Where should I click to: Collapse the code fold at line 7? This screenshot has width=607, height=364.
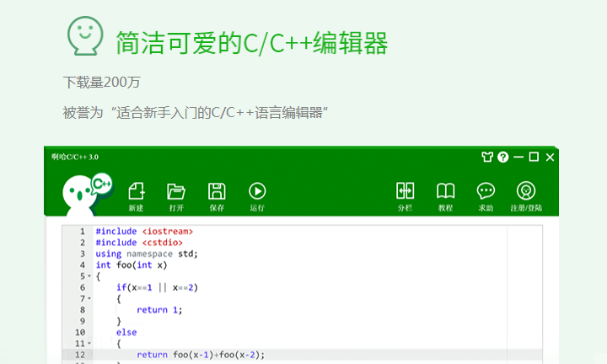pos(89,298)
